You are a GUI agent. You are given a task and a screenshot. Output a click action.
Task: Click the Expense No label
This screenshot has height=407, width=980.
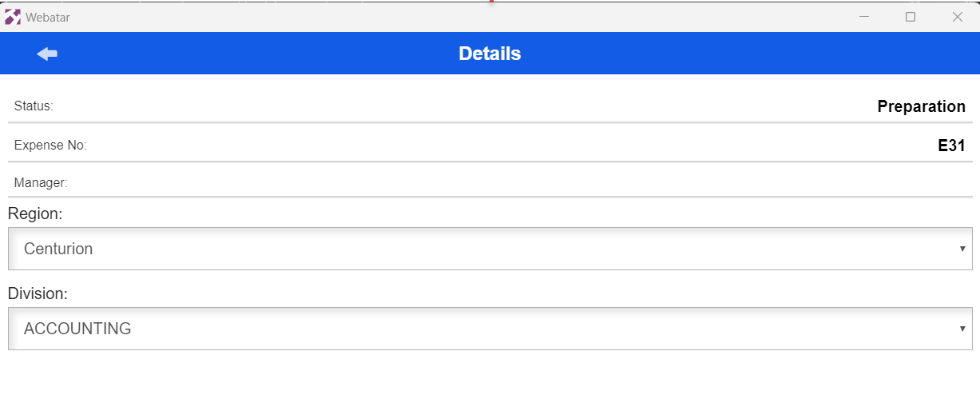[x=50, y=146]
